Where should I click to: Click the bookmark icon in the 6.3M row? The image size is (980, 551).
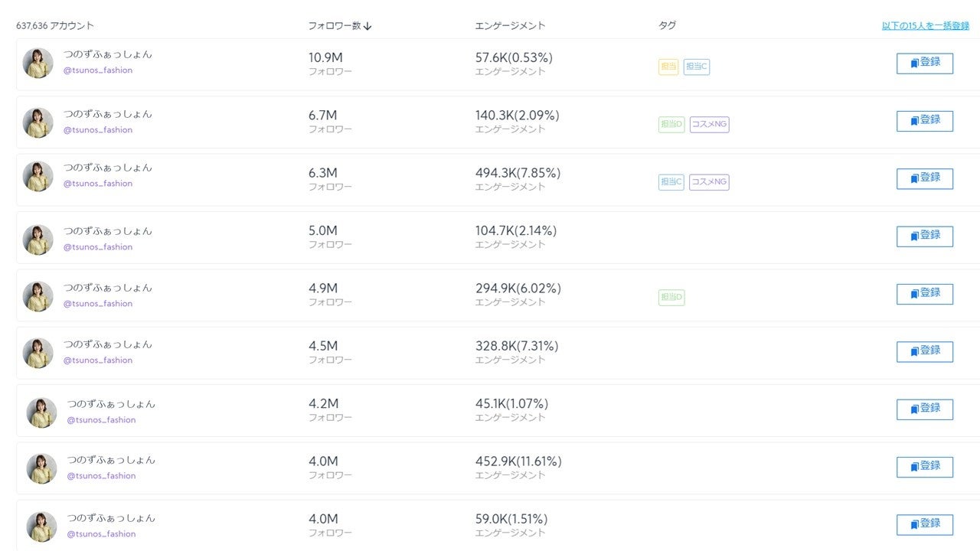point(914,179)
